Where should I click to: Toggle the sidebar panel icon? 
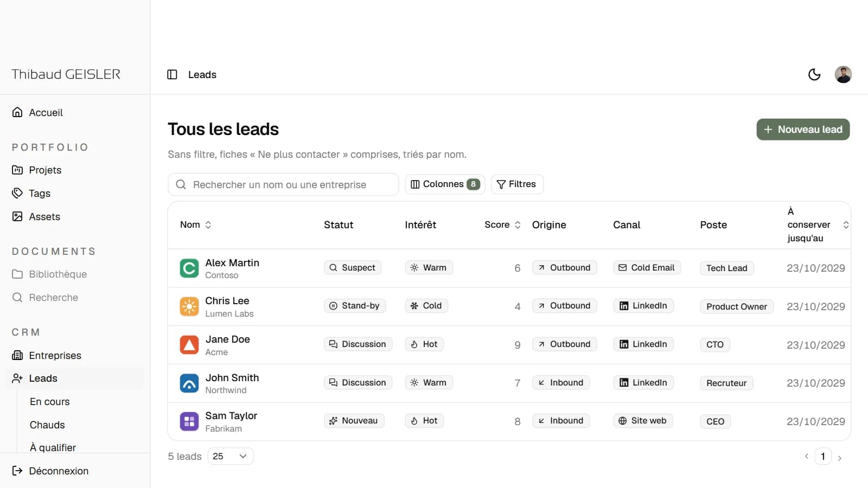coord(172,75)
